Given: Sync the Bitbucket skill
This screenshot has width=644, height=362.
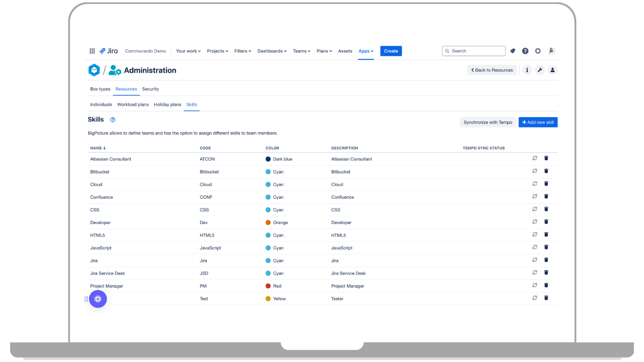Looking at the screenshot, I should [535, 171].
